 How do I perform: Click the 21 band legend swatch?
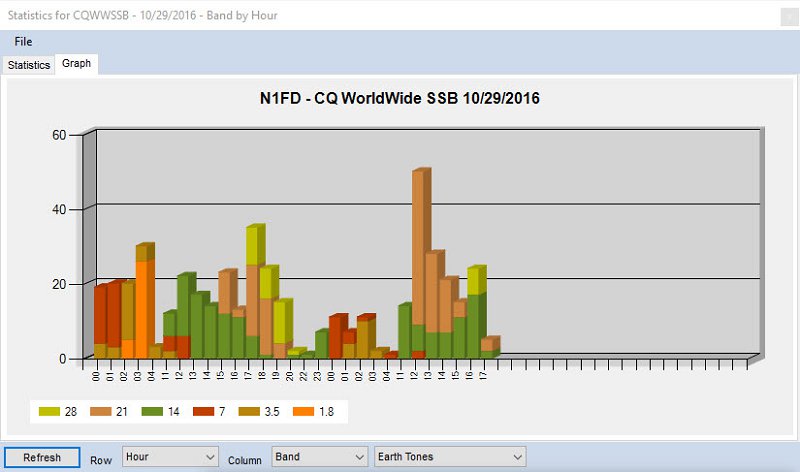[101, 411]
